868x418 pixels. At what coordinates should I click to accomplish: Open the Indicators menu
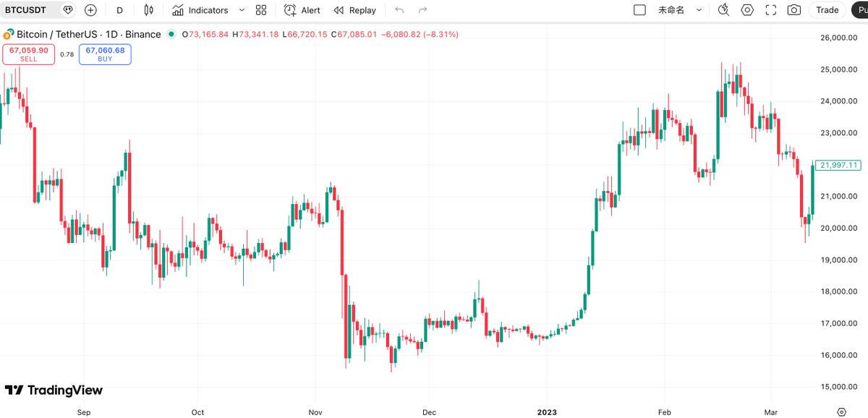[200, 10]
